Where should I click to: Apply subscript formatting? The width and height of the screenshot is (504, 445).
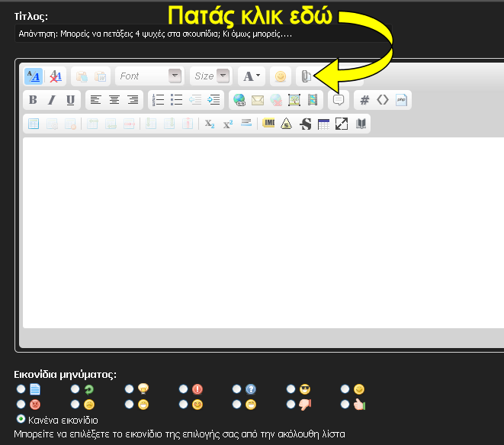click(x=210, y=124)
